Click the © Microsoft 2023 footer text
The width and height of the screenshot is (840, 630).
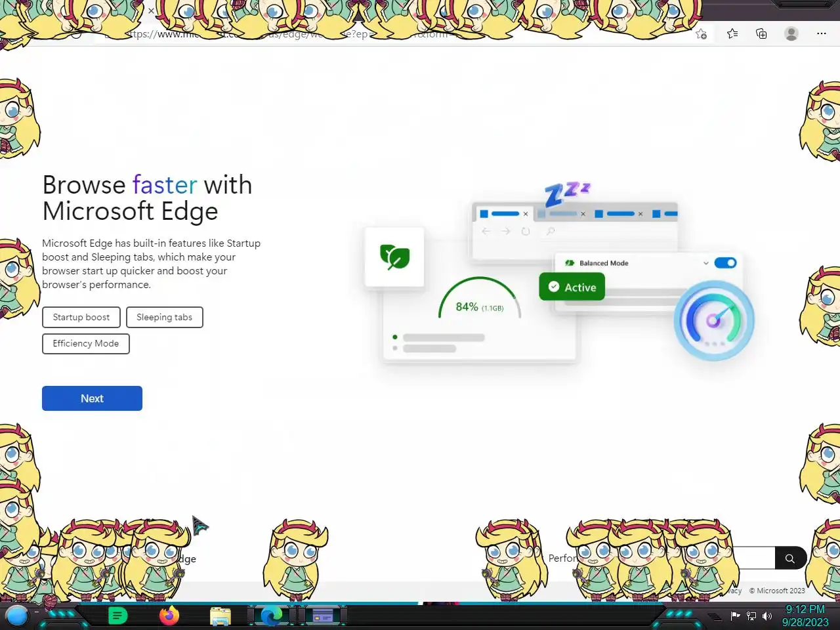[x=777, y=591]
